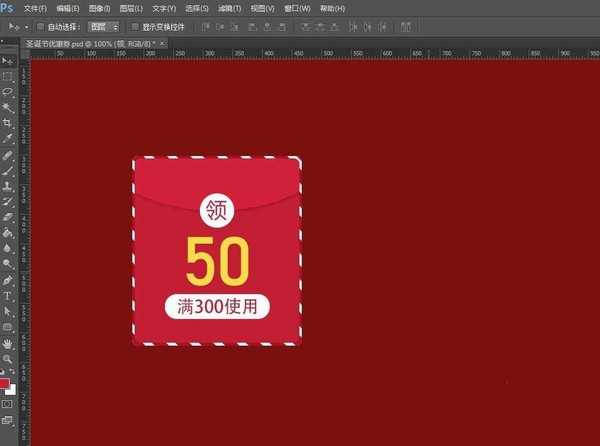The image size is (600, 446).
Task: Open the 文件(F) menu
Action: pyautogui.click(x=35, y=8)
